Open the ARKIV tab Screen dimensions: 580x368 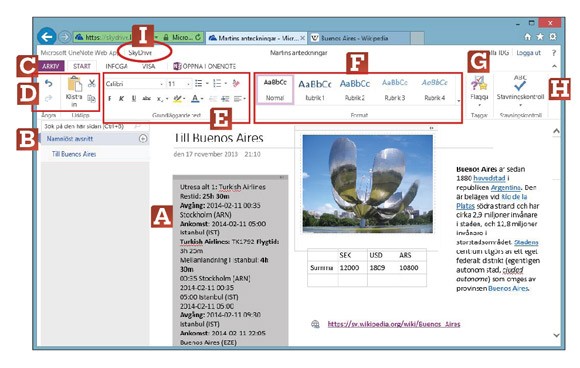click(x=51, y=66)
